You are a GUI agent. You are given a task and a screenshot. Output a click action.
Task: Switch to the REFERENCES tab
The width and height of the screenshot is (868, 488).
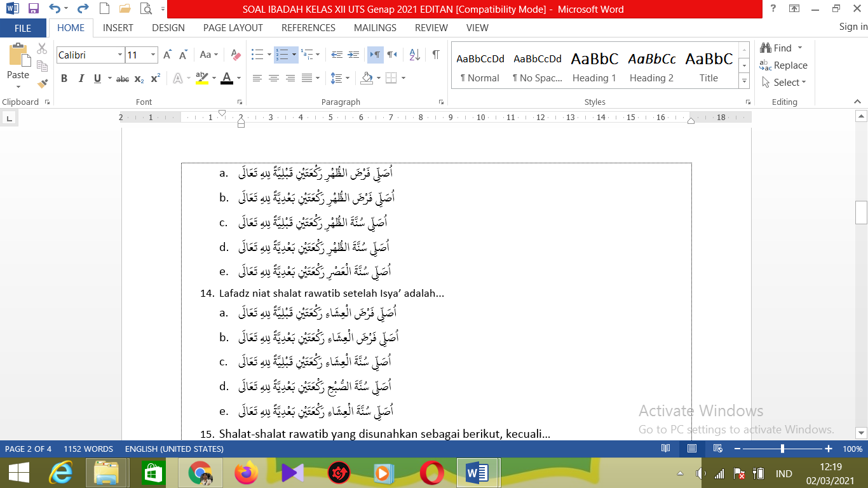[308, 28]
